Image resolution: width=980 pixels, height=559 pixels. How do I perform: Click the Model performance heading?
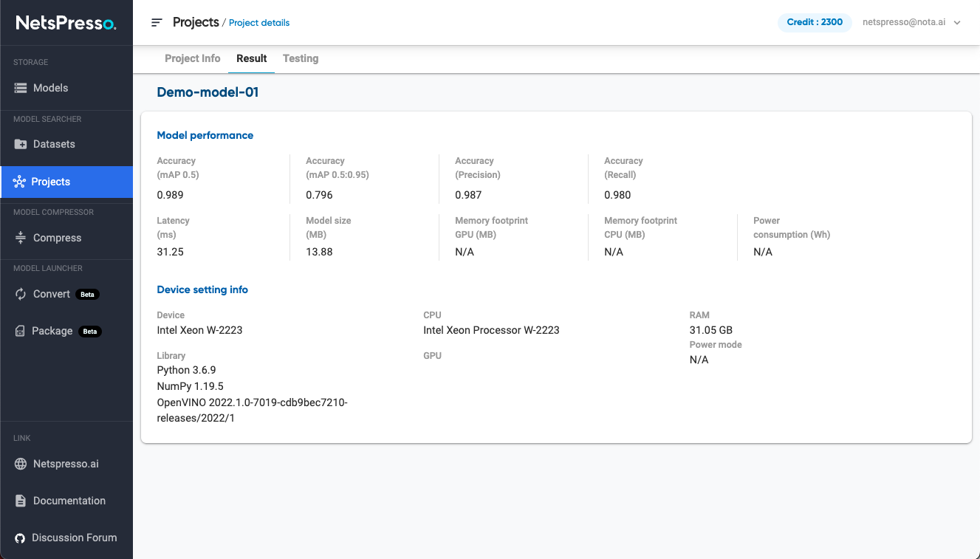[205, 135]
